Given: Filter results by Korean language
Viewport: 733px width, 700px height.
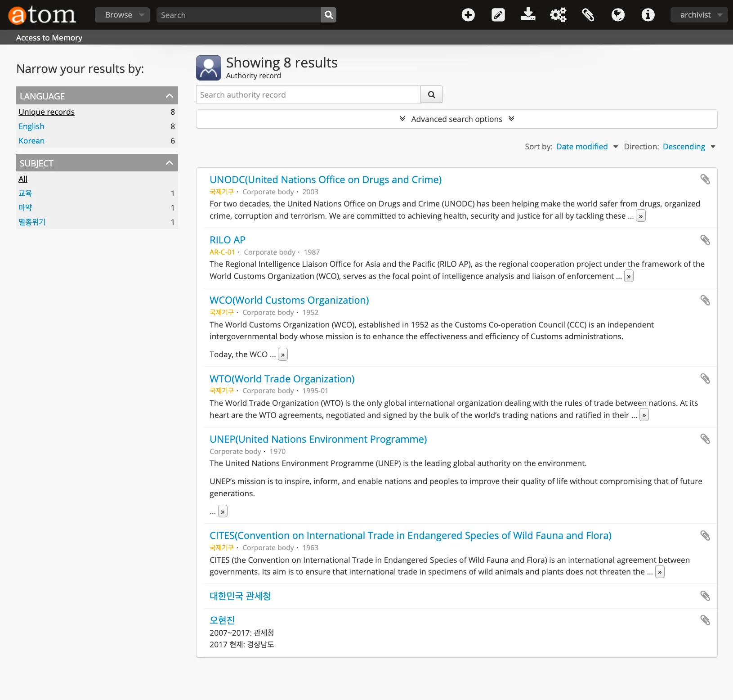Looking at the screenshot, I should tap(31, 141).
